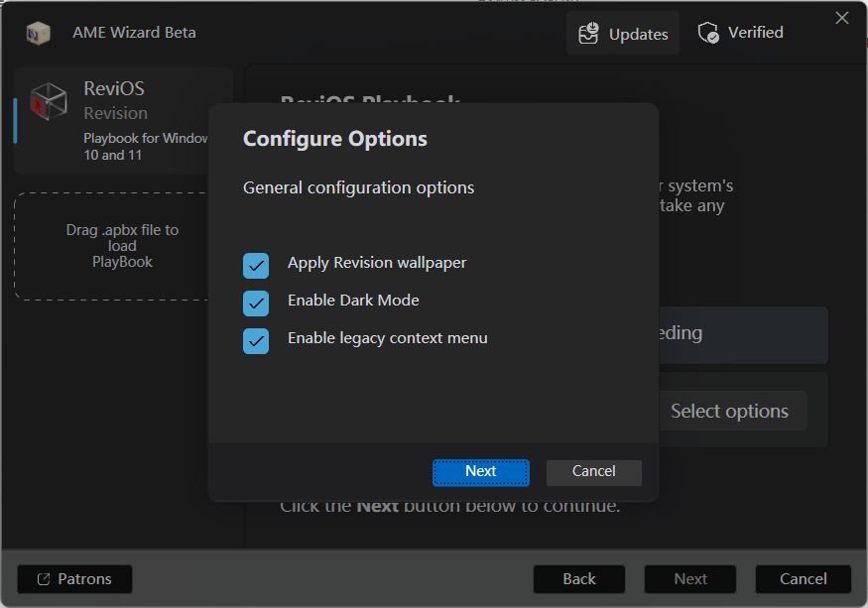Disable the legacy context menu checkbox
Viewport: 868px width, 608px height.
256,340
